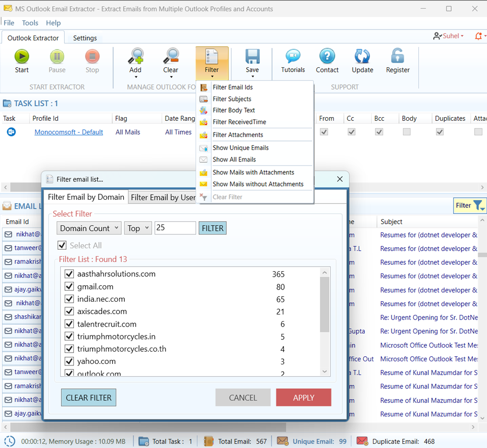
Task: Click the Total Email status bar icon
Action: pyautogui.click(x=209, y=441)
